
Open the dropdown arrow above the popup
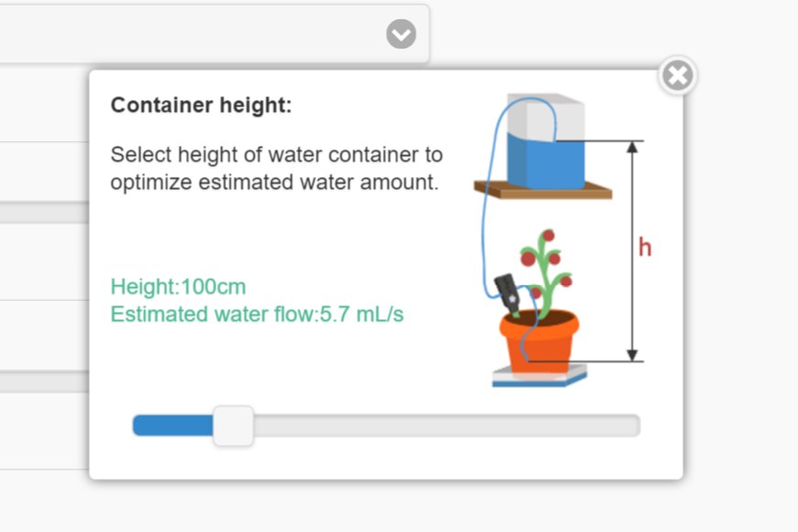click(401, 35)
